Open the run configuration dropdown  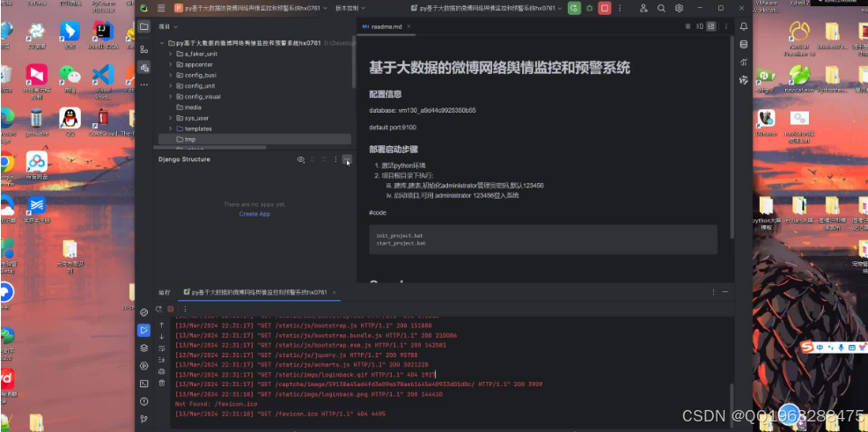tap(487, 8)
